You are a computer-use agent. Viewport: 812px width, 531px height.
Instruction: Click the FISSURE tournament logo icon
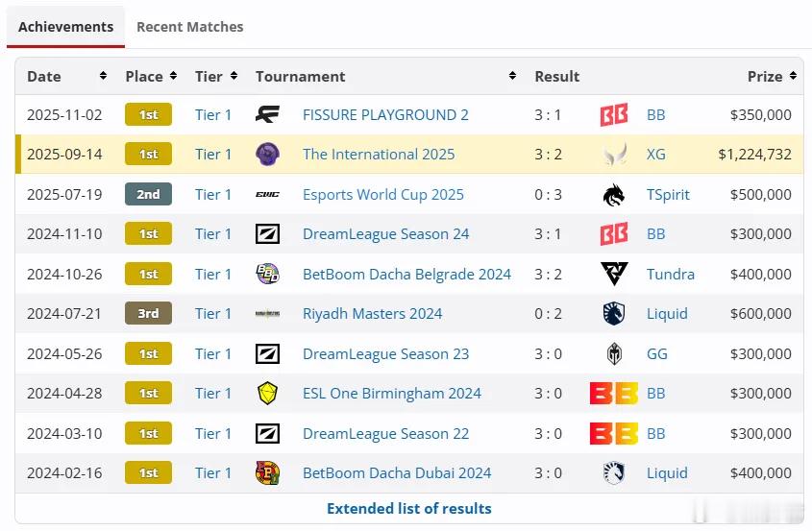(x=267, y=114)
